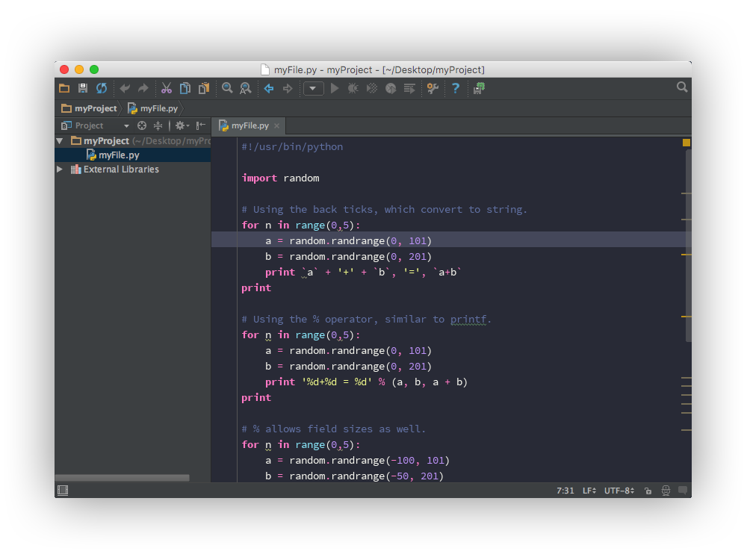The height and width of the screenshot is (560, 747).
Task: Click the Scroll from Source target icon
Action: point(142,125)
